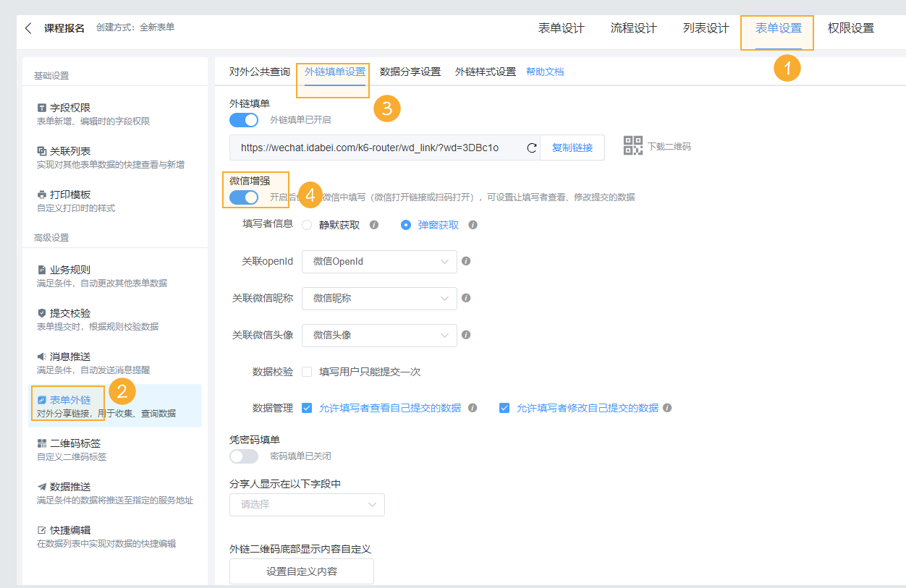Toggle off the 外链填单 switch

coord(244,119)
